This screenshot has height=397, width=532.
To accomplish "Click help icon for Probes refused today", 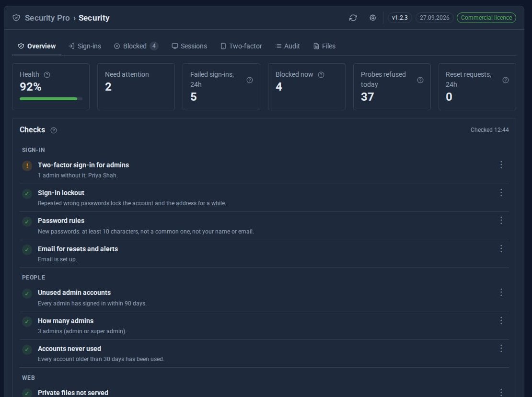I will click(x=420, y=80).
